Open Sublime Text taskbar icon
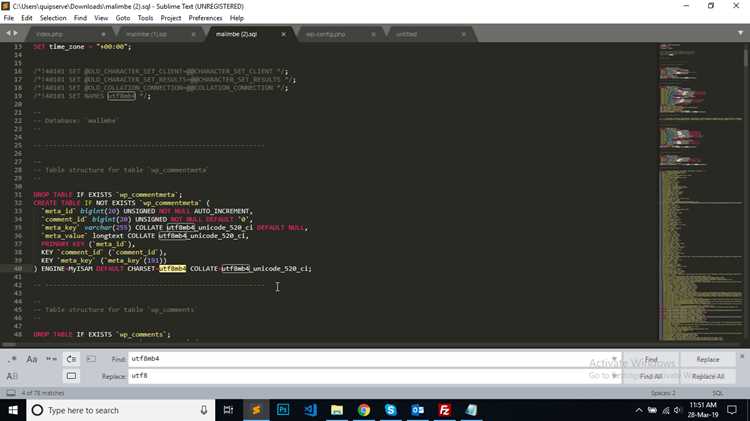 (256, 410)
